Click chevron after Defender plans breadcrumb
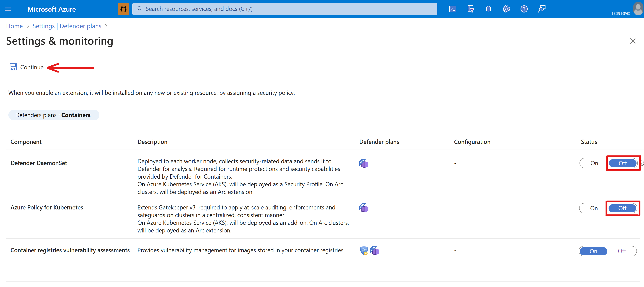This screenshot has height=287, width=644. pyautogui.click(x=107, y=26)
